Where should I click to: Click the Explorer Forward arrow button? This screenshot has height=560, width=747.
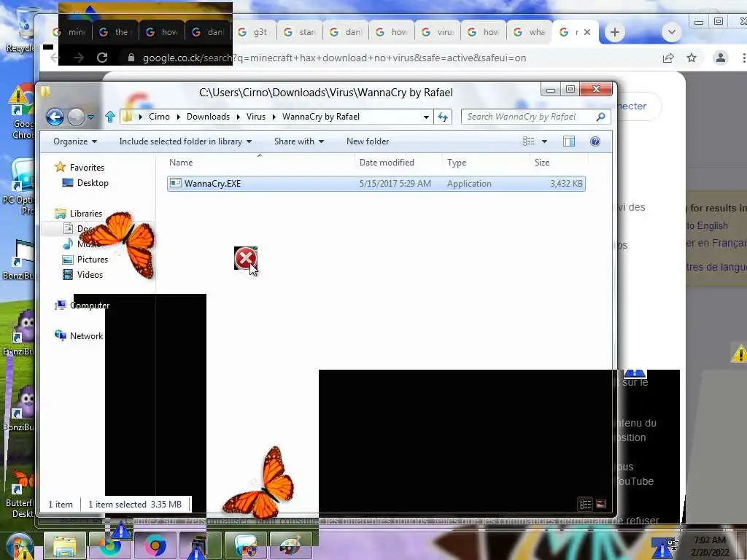76,117
